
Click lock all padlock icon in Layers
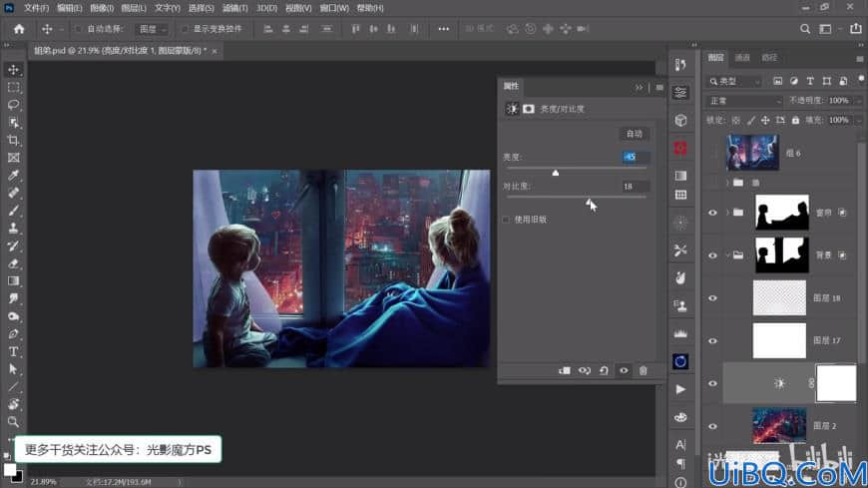click(795, 120)
